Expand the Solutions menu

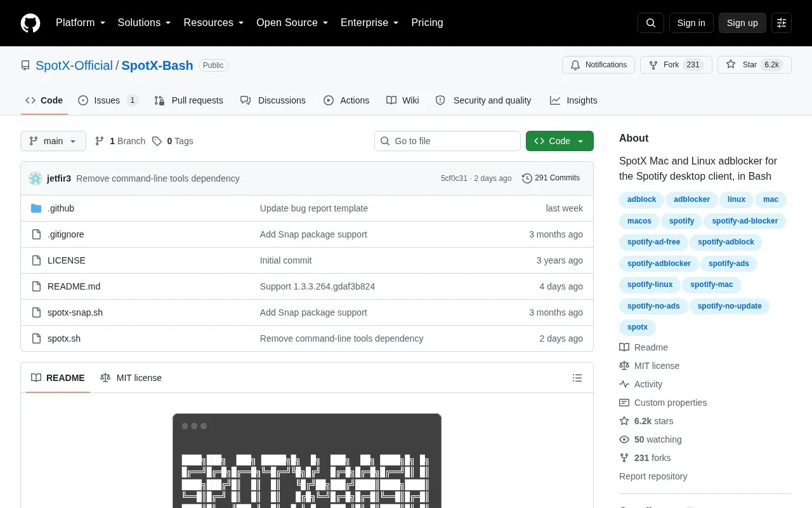click(x=144, y=23)
